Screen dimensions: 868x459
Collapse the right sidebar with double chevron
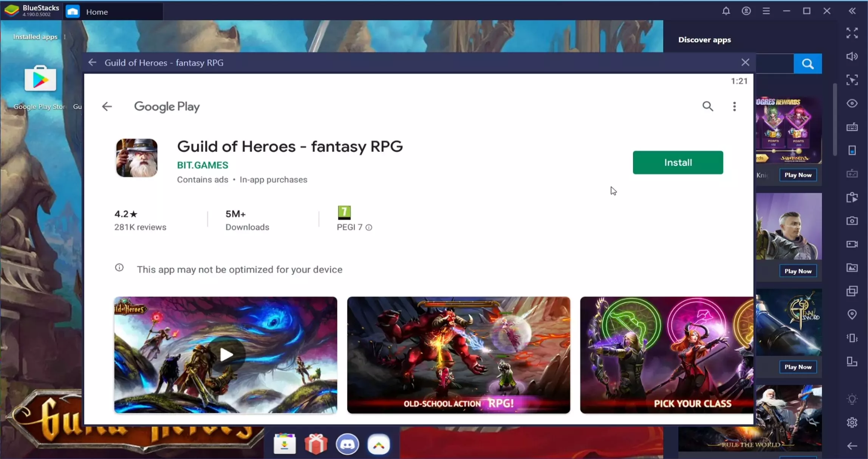[852, 11]
